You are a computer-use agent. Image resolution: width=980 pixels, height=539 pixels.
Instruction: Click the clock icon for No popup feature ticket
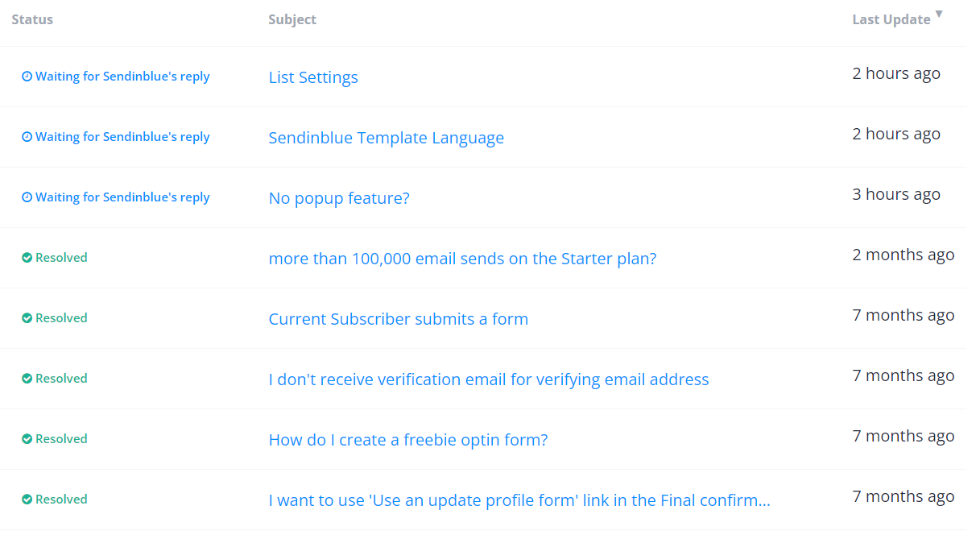coord(27,197)
